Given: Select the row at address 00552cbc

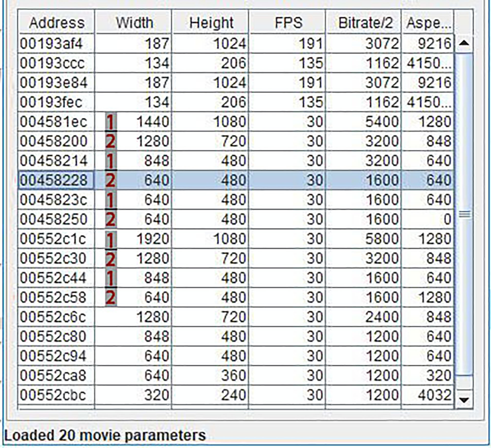Looking at the screenshot, I should pos(52,395).
